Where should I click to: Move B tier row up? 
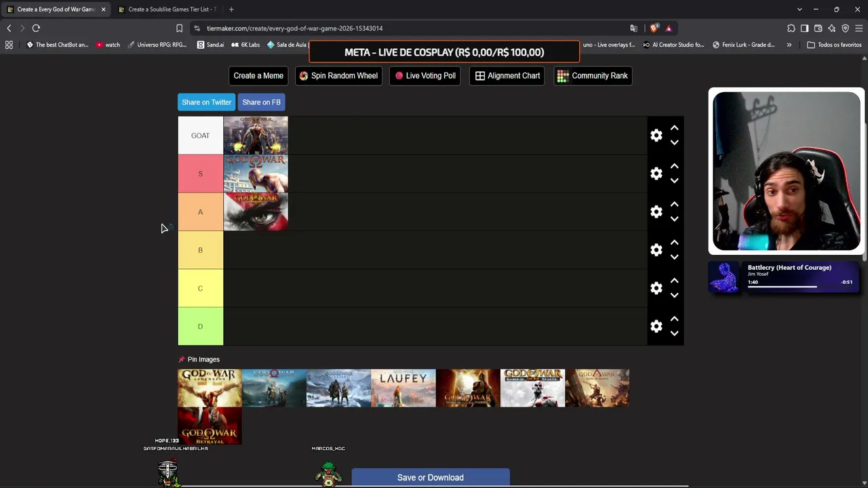pyautogui.click(x=674, y=242)
